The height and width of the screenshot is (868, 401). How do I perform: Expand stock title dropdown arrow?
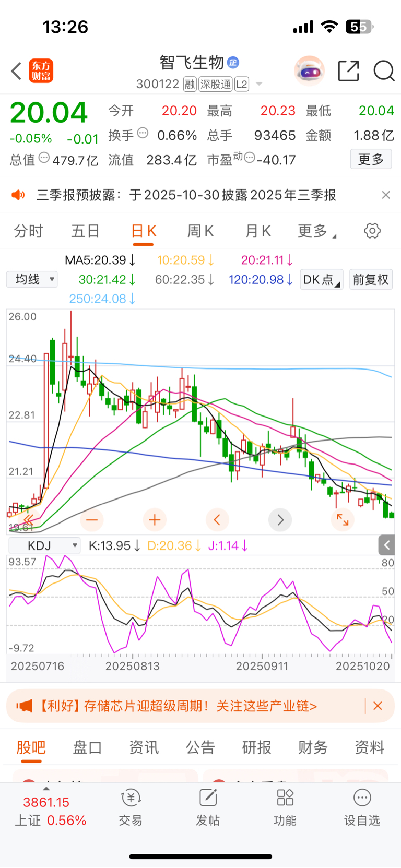(x=259, y=85)
